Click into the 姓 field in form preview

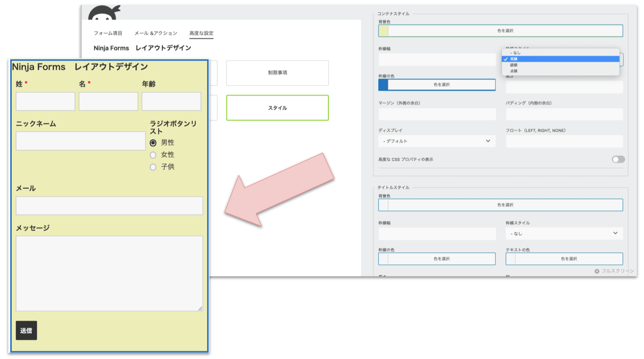(45, 102)
